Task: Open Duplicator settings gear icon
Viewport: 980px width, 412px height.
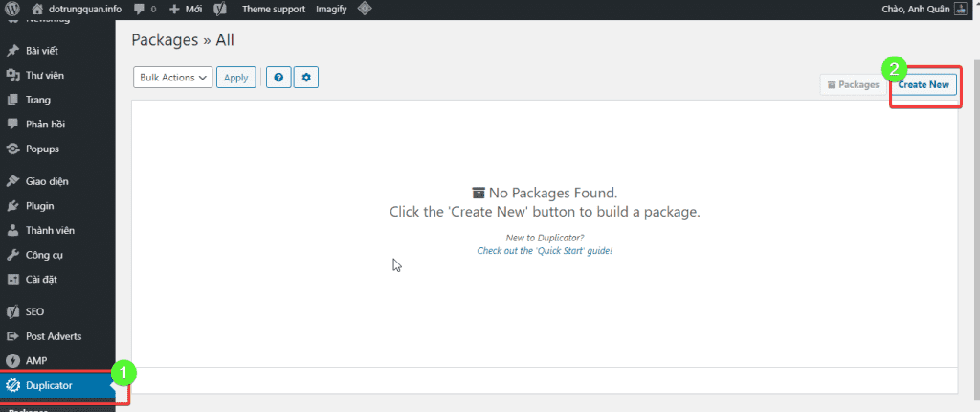Action: tap(306, 78)
